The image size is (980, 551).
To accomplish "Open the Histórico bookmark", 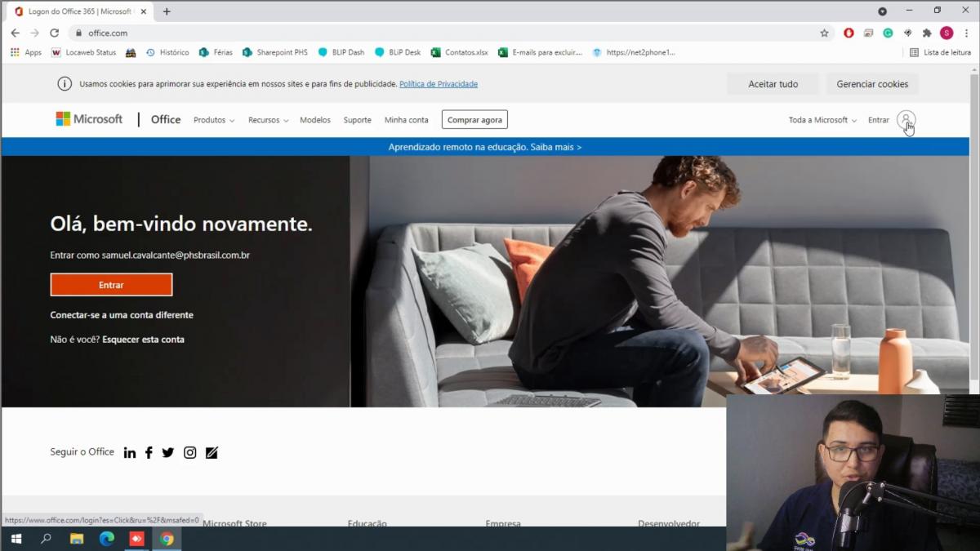I will [x=167, y=52].
